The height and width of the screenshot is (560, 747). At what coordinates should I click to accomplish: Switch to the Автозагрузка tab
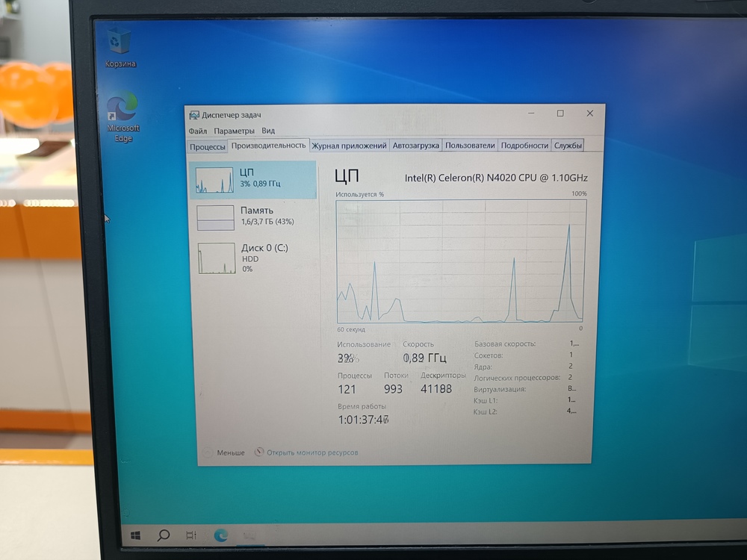pyautogui.click(x=415, y=146)
